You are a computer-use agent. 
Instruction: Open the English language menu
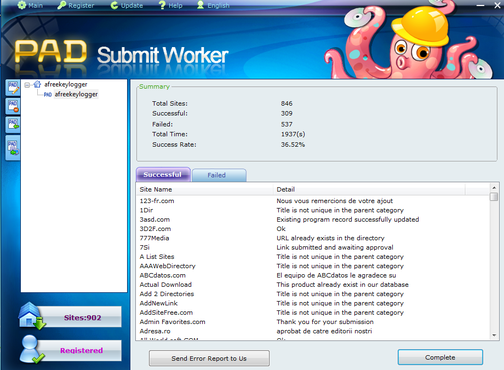click(213, 5)
